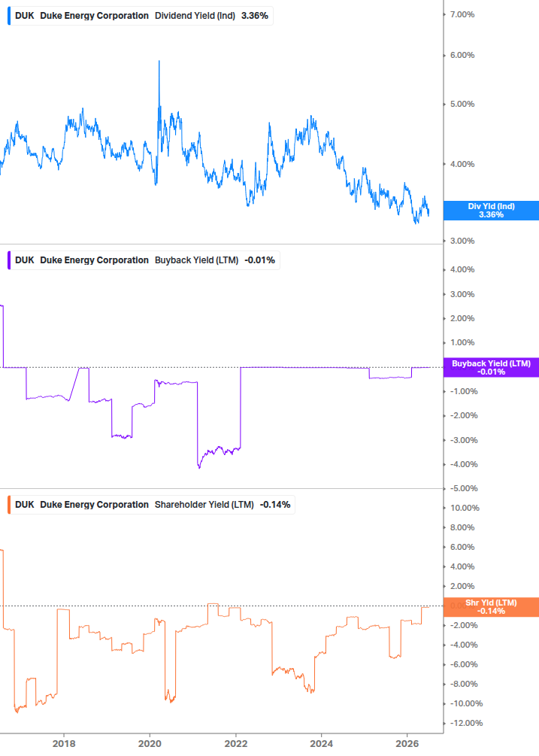Click the -10.00% tick on the shareholder yield axis
The width and height of the screenshot is (539, 756).
tap(466, 703)
